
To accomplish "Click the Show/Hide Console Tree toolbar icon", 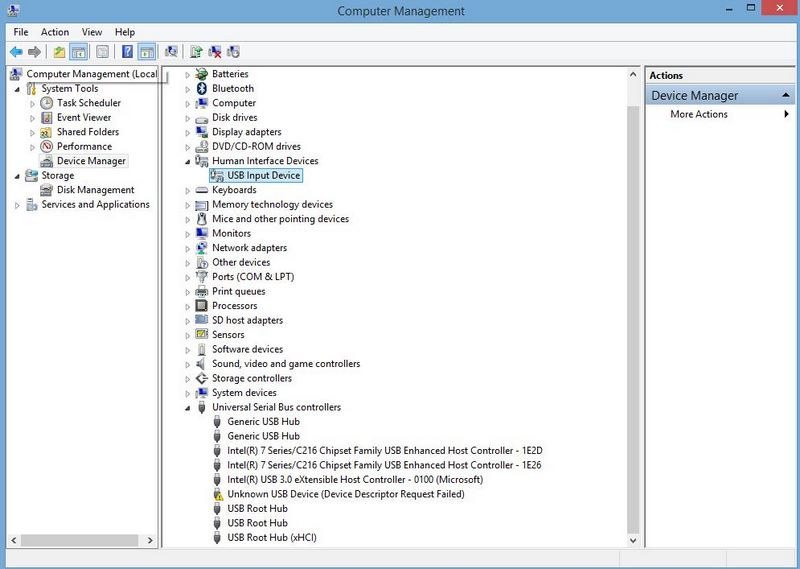I will (x=79, y=52).
